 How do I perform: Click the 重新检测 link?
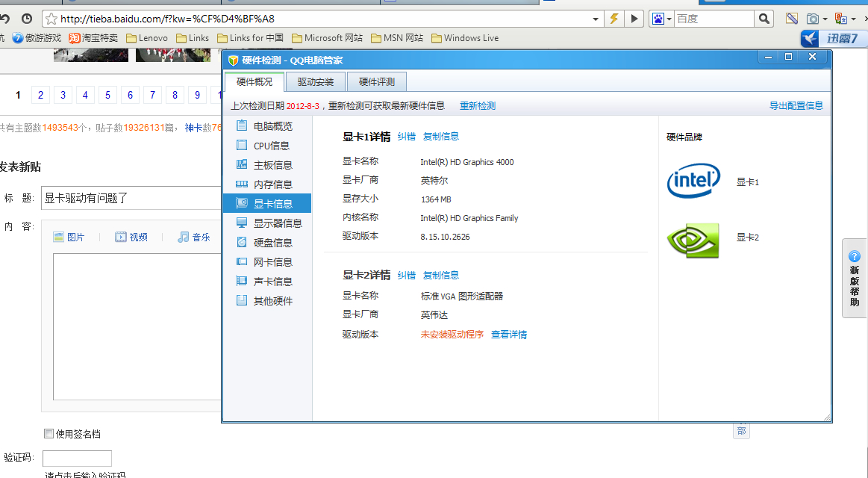[478, 106]
